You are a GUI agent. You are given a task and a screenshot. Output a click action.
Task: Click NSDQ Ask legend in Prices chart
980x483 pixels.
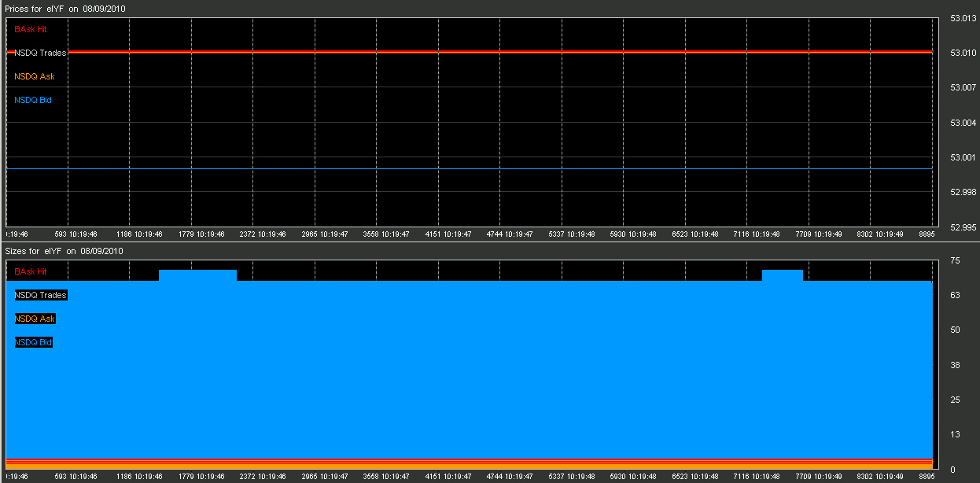tap(35, 76)
